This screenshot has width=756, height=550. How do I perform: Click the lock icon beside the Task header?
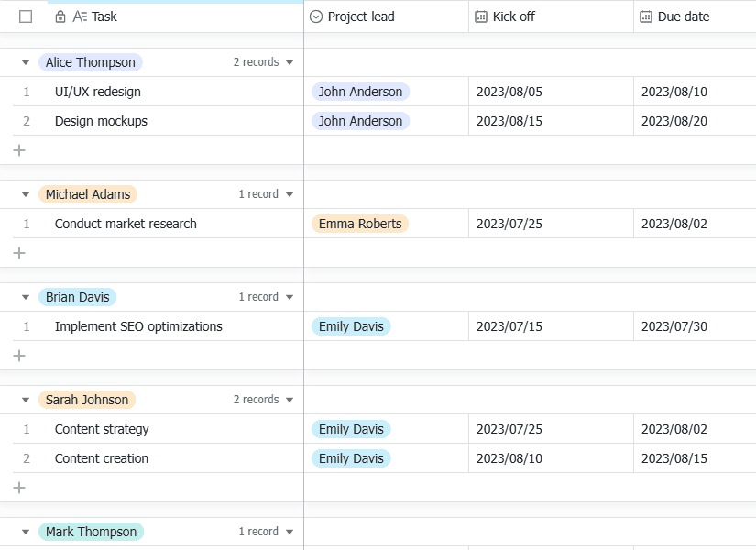pos(60,16)
